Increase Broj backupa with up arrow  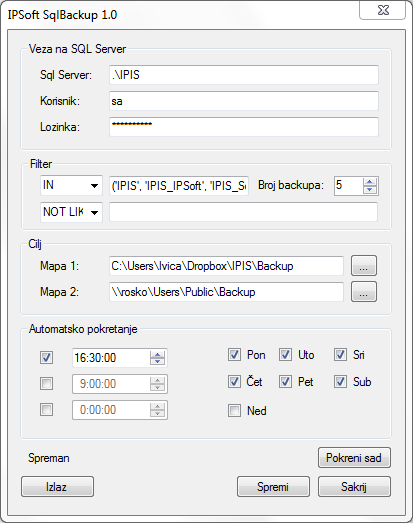370,182
